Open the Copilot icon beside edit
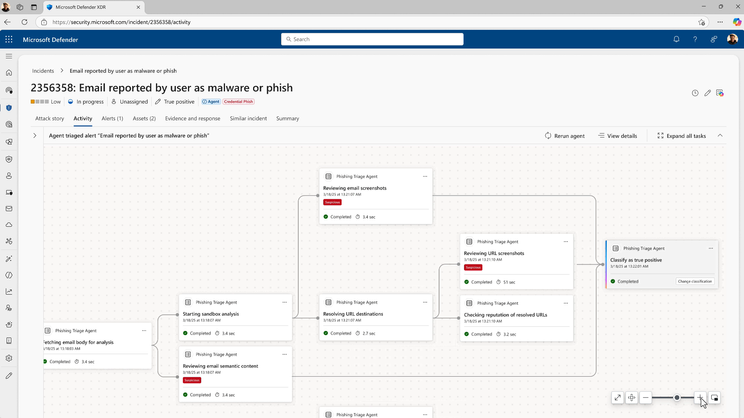The width and height of the screenshot is (744, 418). pos(720,93)
